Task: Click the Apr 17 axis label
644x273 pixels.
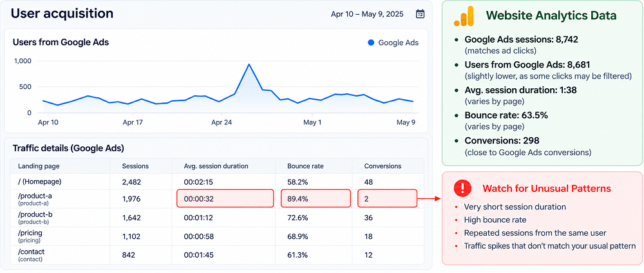Action: 134,122
